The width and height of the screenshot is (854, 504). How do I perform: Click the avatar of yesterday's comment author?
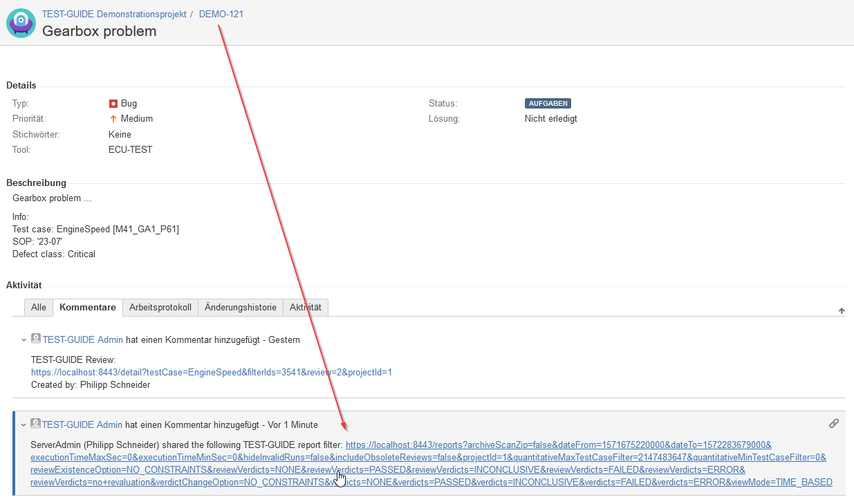pyautogui.click(x=36, y=339)
